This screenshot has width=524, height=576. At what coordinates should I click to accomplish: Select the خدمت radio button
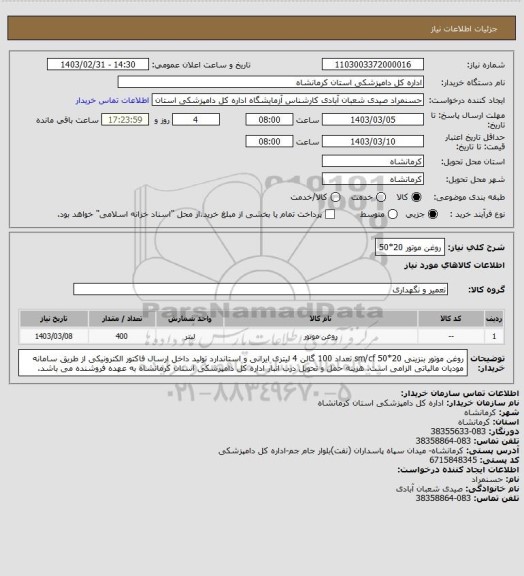point(381,197)
